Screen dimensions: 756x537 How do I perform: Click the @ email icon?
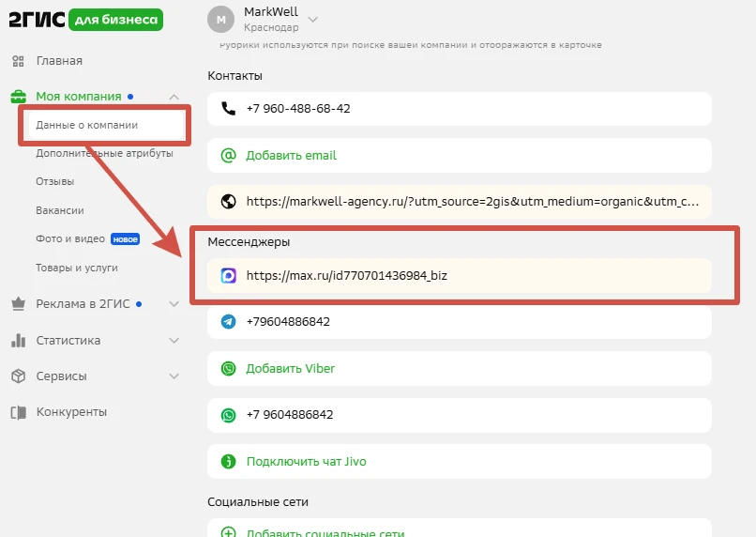point(228,155)
